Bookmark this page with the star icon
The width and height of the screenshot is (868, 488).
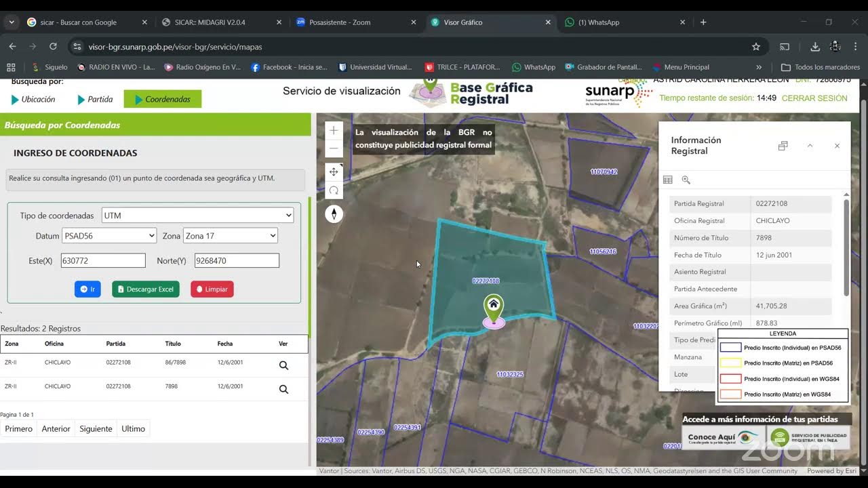click(x=756, y=47)
